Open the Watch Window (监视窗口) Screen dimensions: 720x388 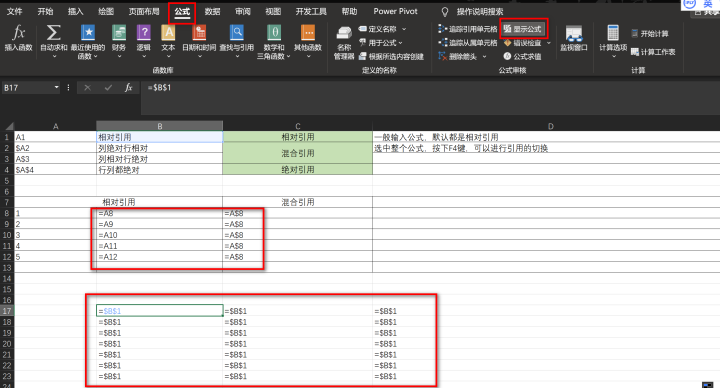[574, 39]
